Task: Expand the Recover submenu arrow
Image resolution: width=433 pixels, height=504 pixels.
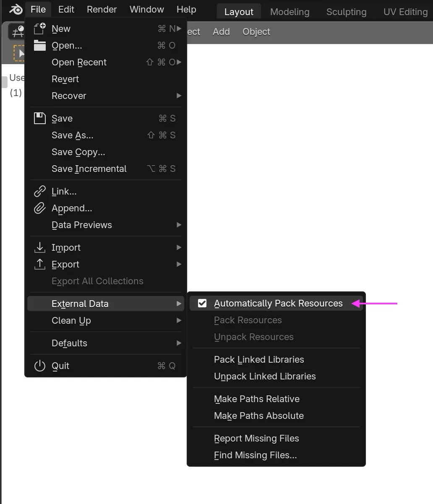Action: coord(179,96)
